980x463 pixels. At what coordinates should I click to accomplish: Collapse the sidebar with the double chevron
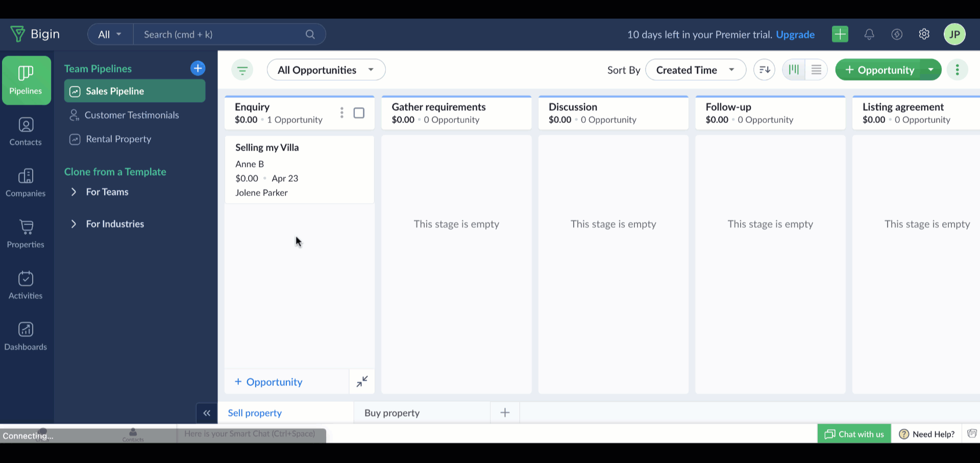tap(207, 413)
